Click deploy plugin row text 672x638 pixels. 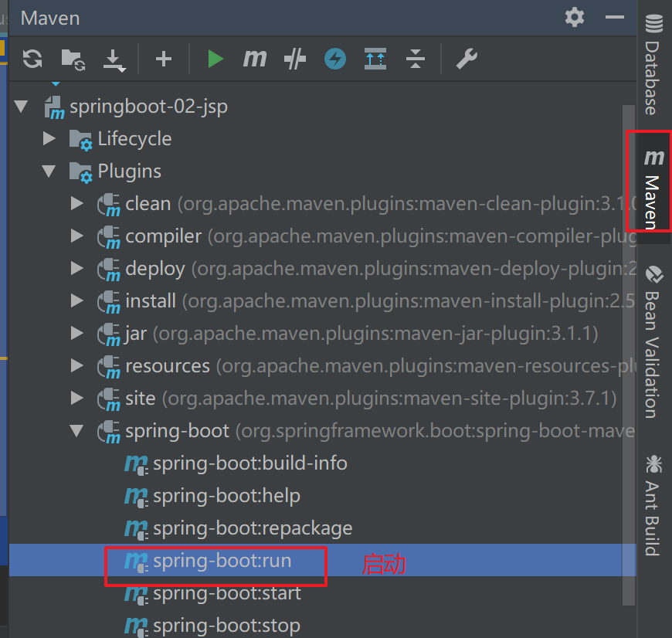click(x=155, y=268)
